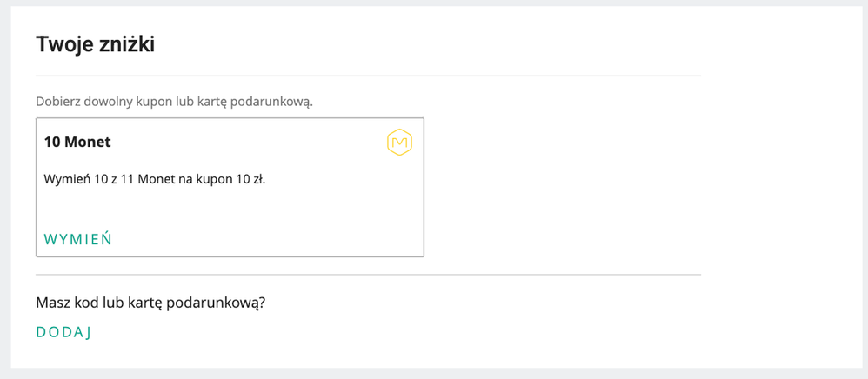868x379 pixels.
Task: Click the divider line above gift code question
Action: (368, 275)
